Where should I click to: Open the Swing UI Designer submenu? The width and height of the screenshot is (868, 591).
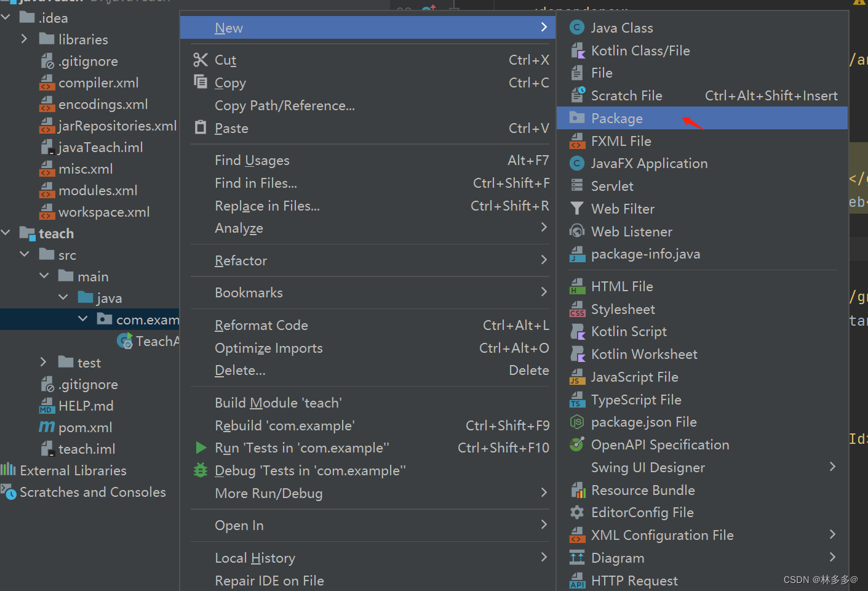click(x=648, y=467)
